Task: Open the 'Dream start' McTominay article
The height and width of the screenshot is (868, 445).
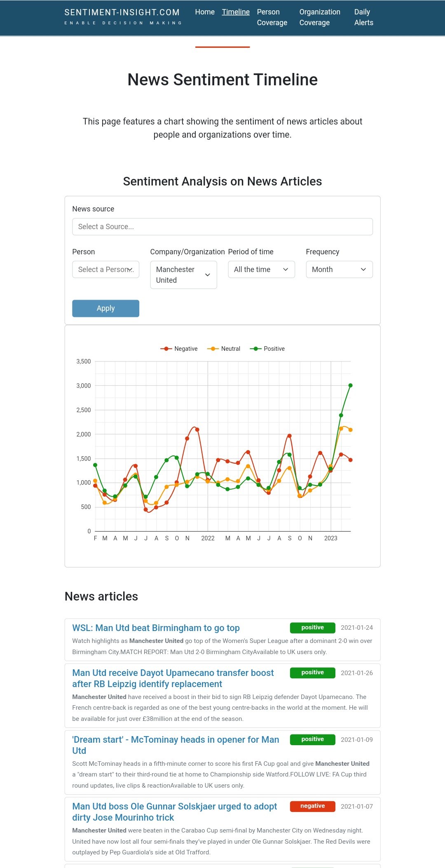Action: (176, 745)
